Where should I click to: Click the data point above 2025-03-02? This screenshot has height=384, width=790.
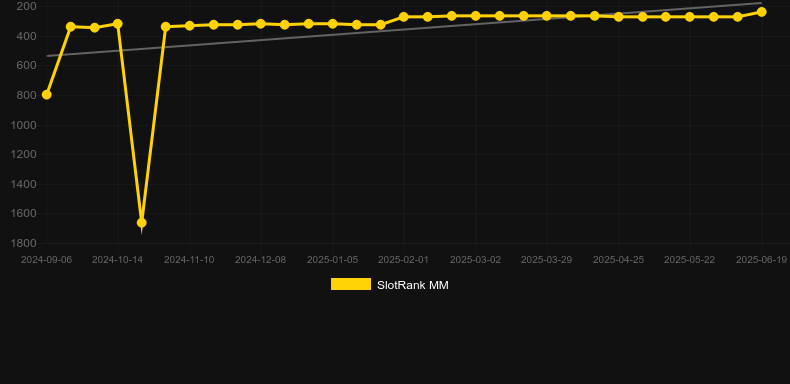click(475, 16)
